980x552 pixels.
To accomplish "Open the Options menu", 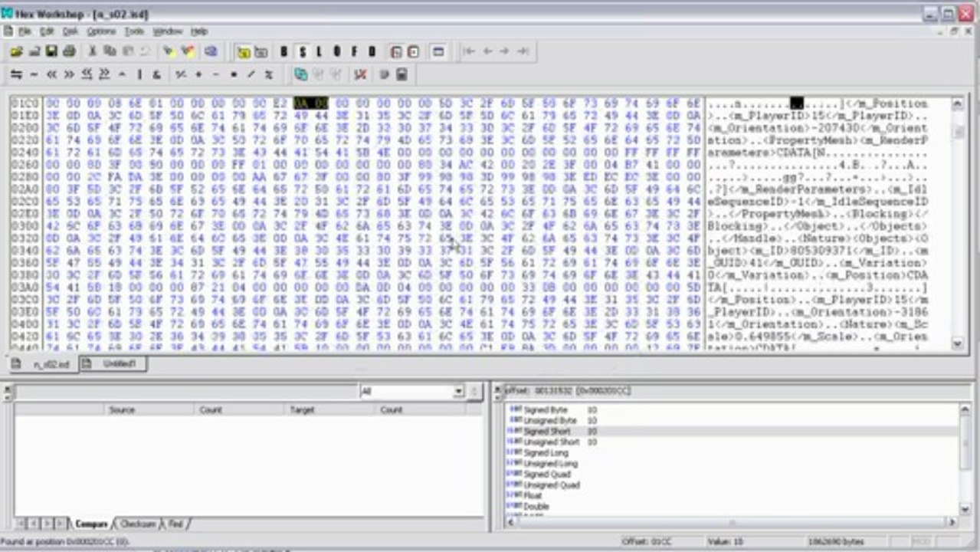I will (101, 31).
